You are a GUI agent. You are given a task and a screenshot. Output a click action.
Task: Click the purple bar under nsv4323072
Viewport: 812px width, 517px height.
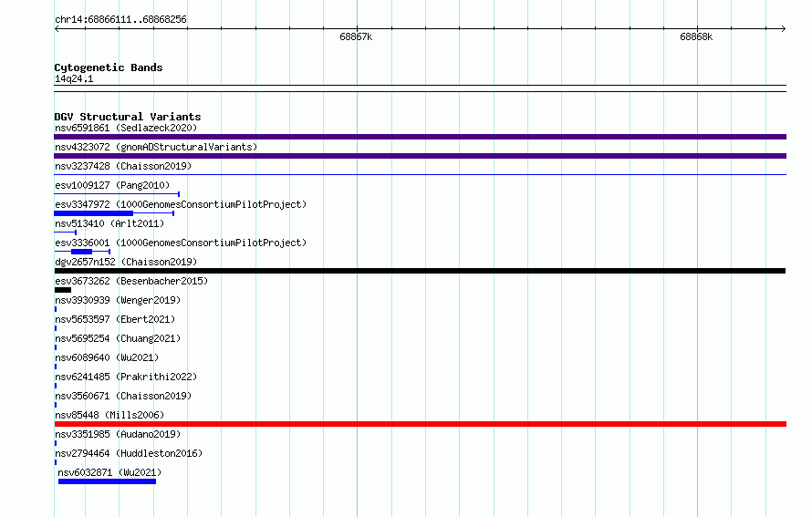click(420, 156)
